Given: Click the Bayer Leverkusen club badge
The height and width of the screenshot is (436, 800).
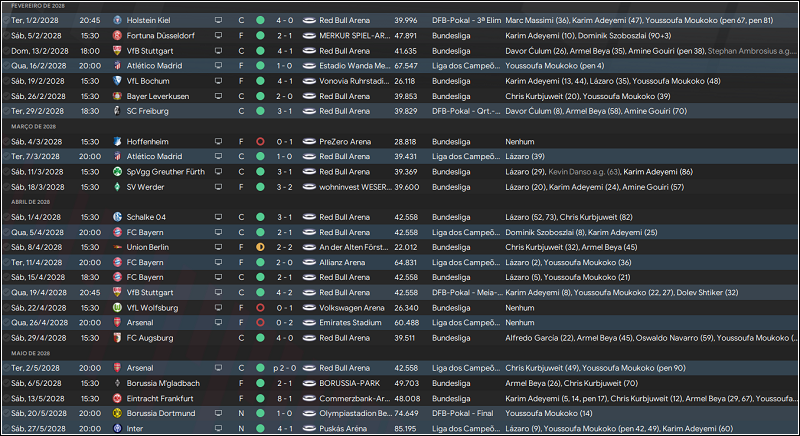Looking at the screenshot, I should (x=117, y=96).
